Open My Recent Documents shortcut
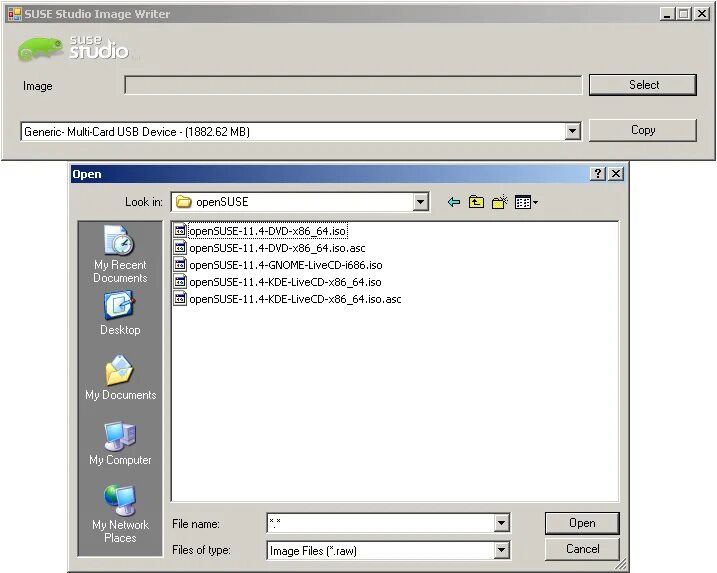Screen dimensions: 717x573 (x=120, y=254)
